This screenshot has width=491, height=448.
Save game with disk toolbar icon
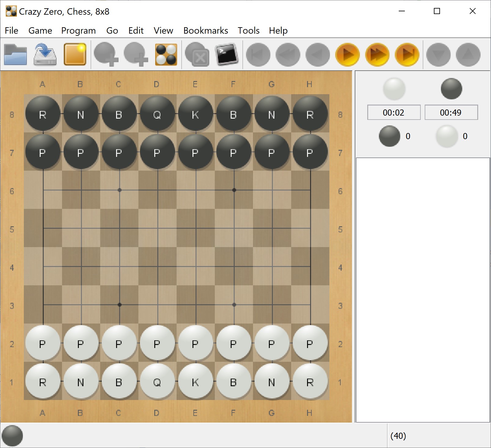[45, 55]
